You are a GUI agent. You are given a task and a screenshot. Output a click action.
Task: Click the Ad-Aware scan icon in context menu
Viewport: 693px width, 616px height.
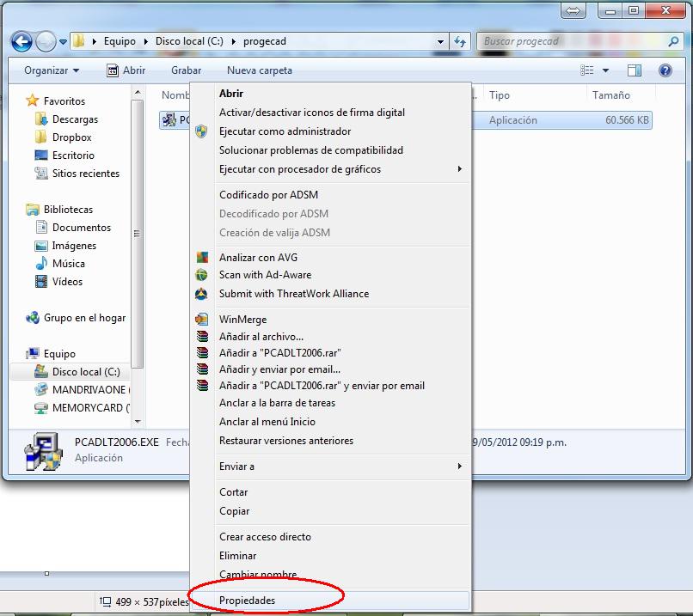[201, 275]
